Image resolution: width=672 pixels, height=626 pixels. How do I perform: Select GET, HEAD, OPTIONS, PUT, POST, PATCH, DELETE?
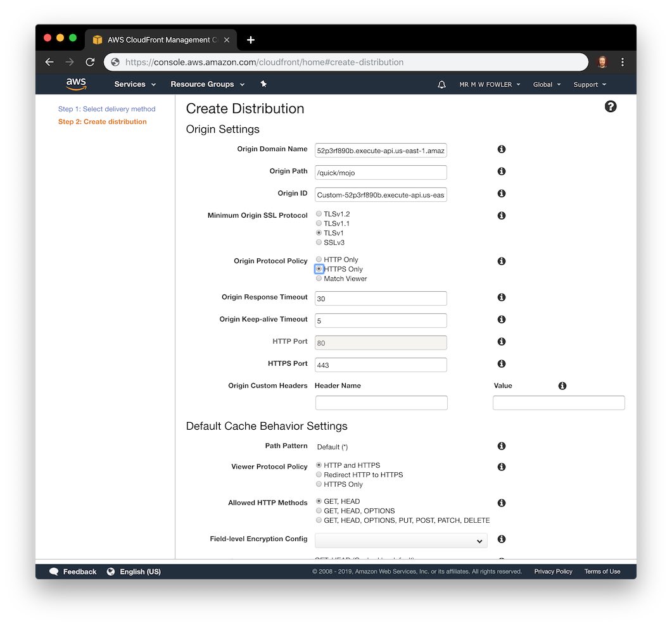point(319,520)
